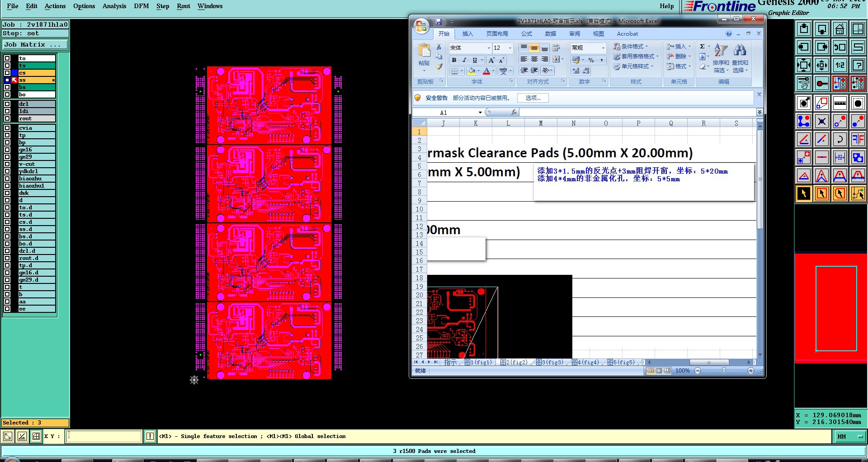Toggle visibility box of layer to
868x462 pixels.
7,58
